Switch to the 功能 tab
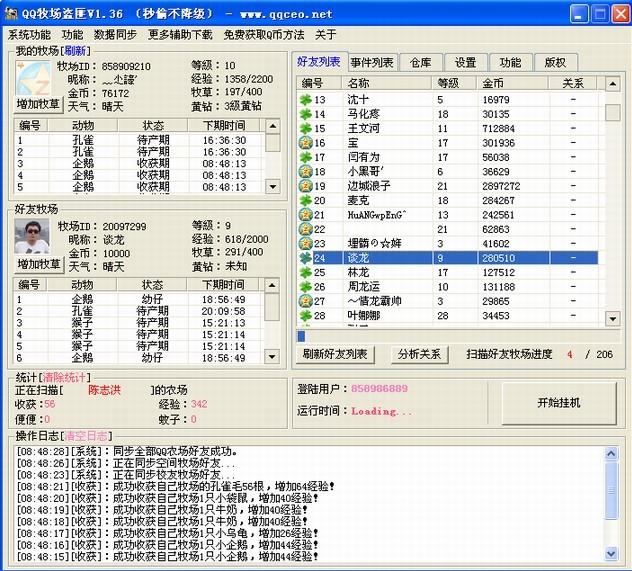Viewport: 632px width, 571px height. [510, 62]
